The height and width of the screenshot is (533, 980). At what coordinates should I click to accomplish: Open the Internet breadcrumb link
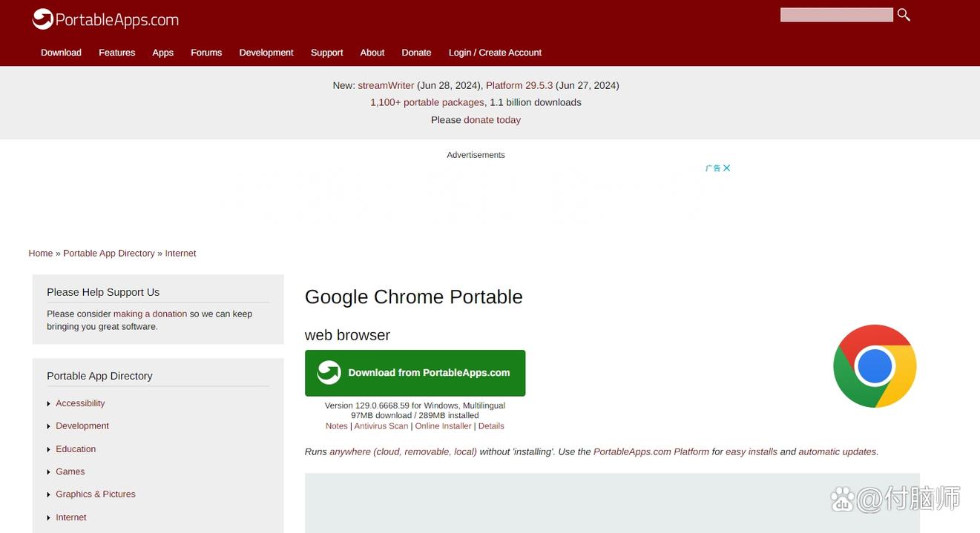click(180, 254)
